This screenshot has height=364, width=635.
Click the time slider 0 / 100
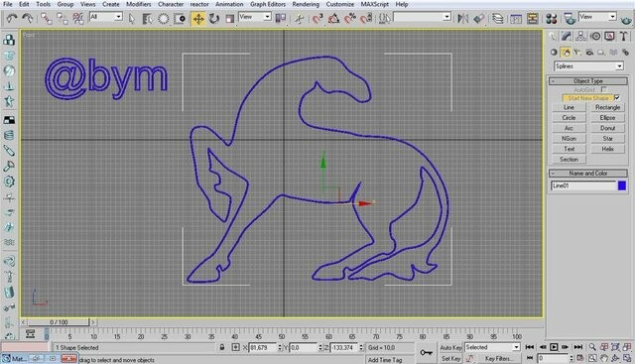[x=59, y=322]
